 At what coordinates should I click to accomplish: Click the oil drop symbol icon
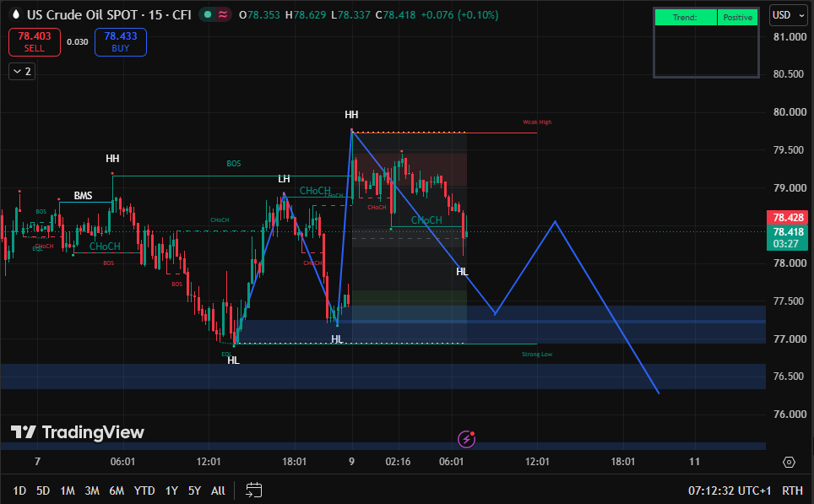(15, 15)
